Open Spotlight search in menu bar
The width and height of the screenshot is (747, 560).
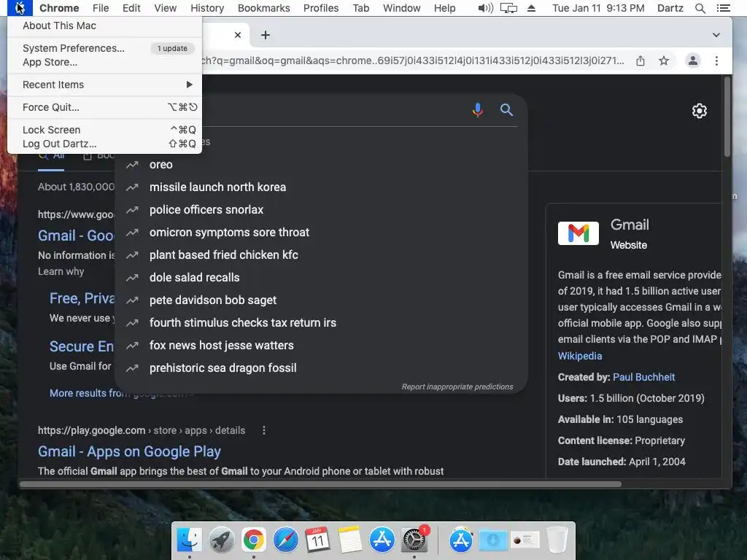700,8
